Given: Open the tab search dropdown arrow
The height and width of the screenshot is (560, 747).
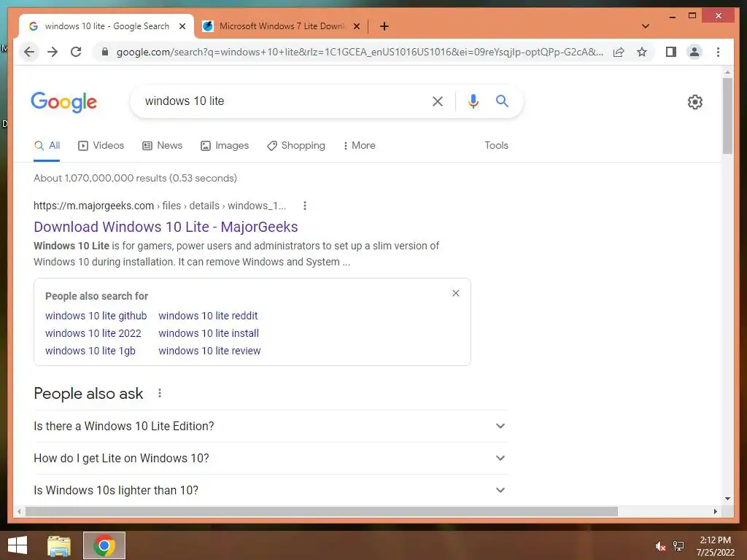Looking at the screenshot, I should (x=646, y=26).
